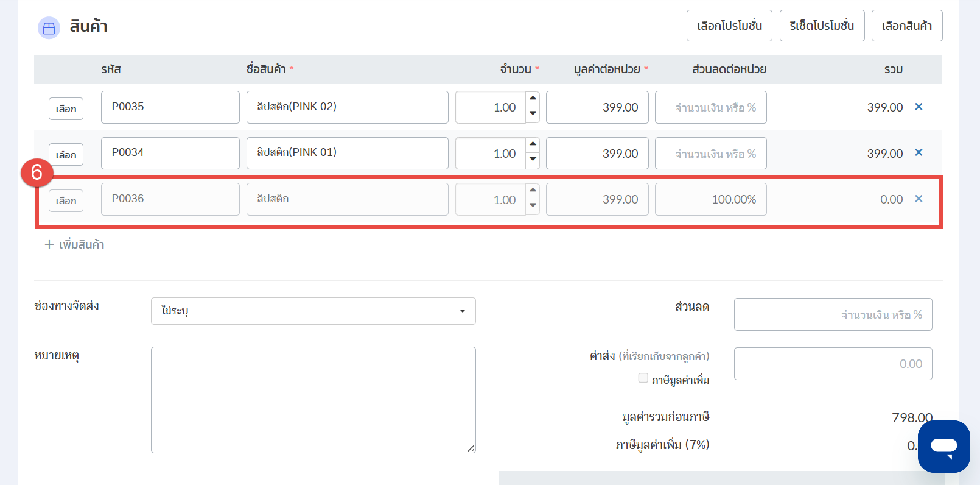Click the P0034 code field

[x=170, y=153]
